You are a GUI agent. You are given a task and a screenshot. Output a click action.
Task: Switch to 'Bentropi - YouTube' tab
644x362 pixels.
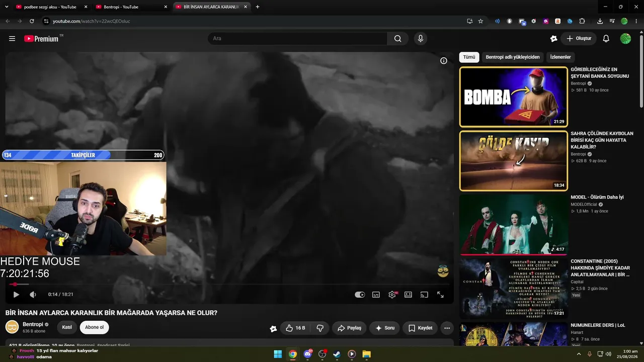click(130, 7)
